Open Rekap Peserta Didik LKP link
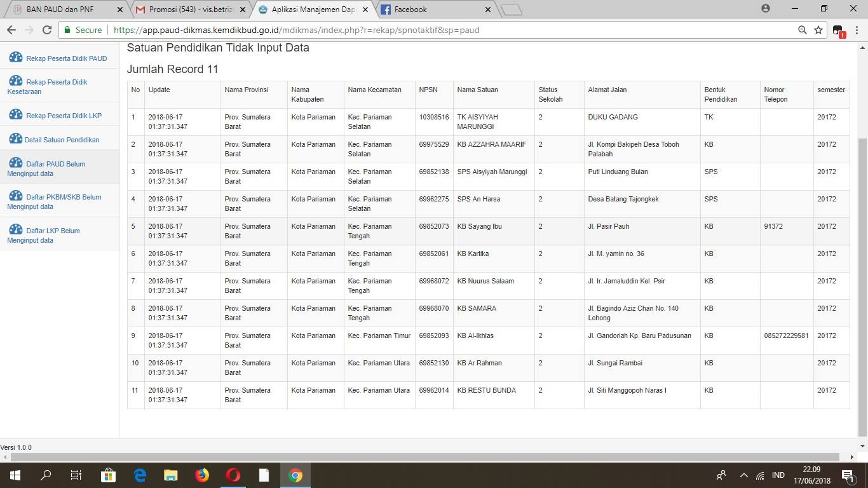Image resolution: width=868 pixels, height=488 pixels. [64, 116]
